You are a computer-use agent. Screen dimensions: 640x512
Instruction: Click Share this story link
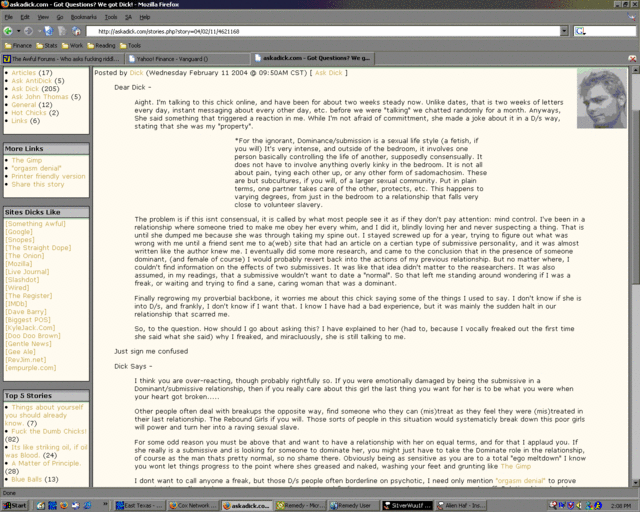pyautogui.click(x=38, y=185)
